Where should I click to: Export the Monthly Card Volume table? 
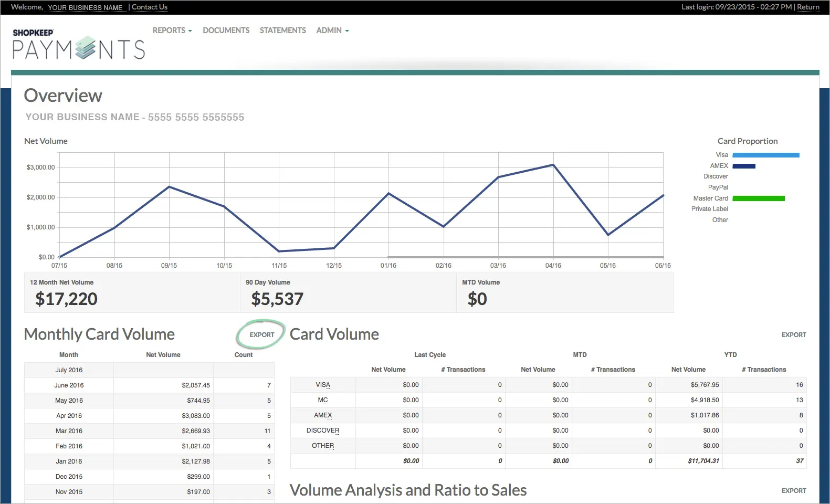click(x=261, y=335)
